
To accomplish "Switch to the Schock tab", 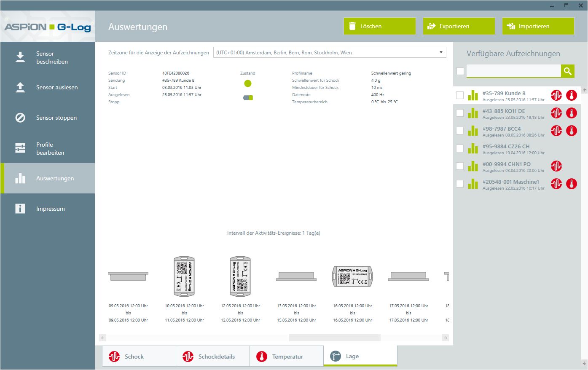I will 139,357.
